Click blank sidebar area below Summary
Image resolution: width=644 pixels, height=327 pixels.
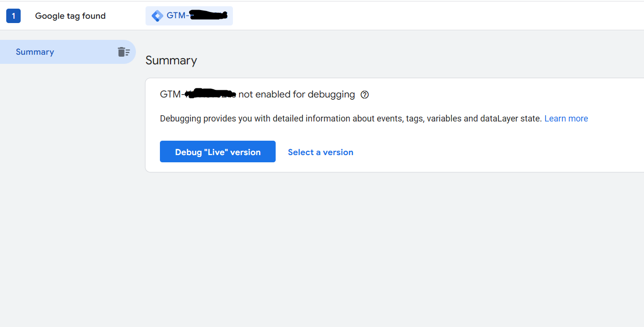68,192
